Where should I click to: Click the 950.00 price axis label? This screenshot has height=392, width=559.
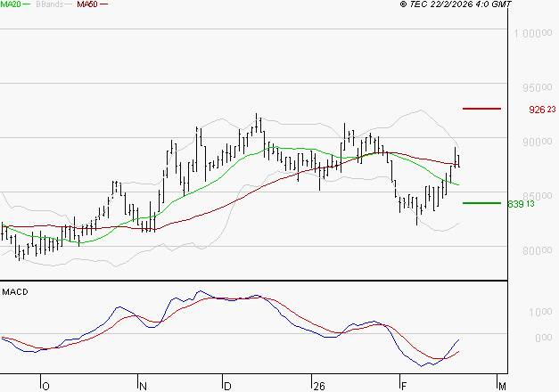click(x=538, y=87)
